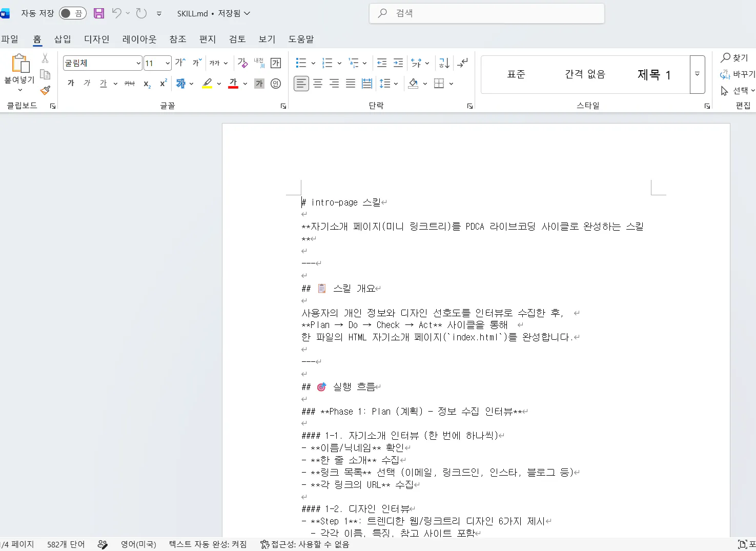The image size is (756, 551).
Task: Switch to the 삽입 tab
Action: click(63, 39)
